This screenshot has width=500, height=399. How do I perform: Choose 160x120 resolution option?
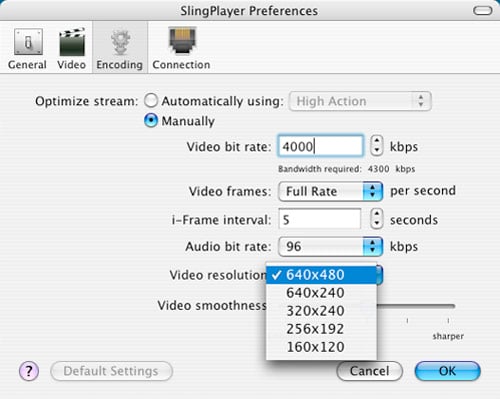(x=322, y=347)
